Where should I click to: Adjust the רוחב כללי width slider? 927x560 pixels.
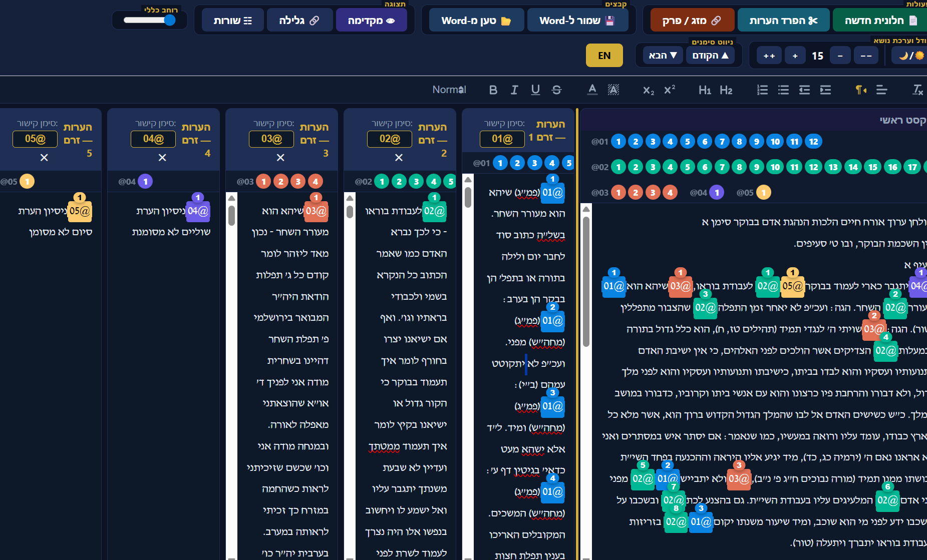tap(149, 20)
